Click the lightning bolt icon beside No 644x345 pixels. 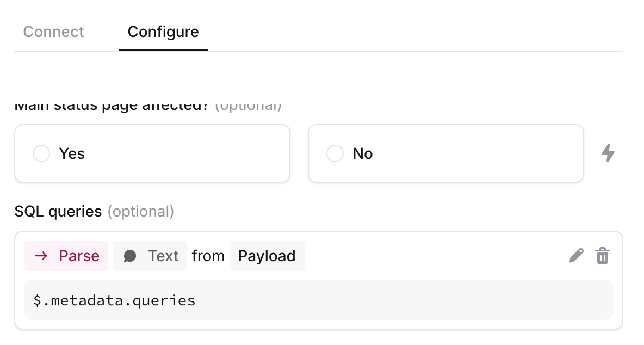[x=608, y=153]
